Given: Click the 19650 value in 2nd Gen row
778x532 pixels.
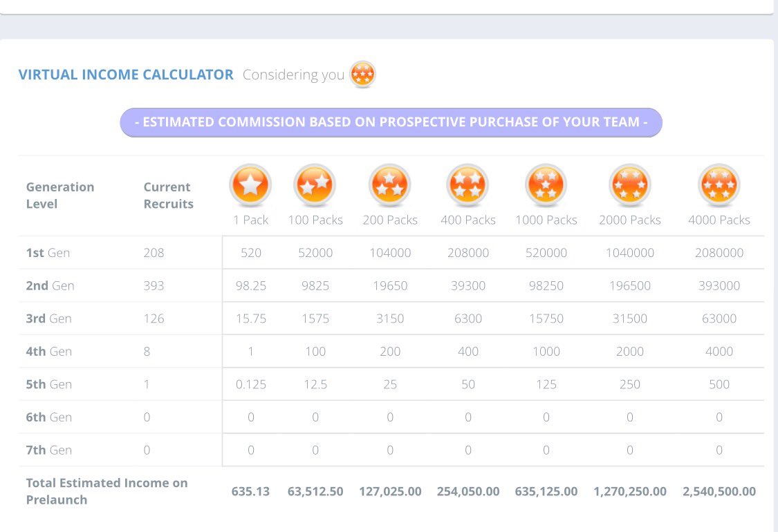Looking at the screenshot, I should (390, 285).
